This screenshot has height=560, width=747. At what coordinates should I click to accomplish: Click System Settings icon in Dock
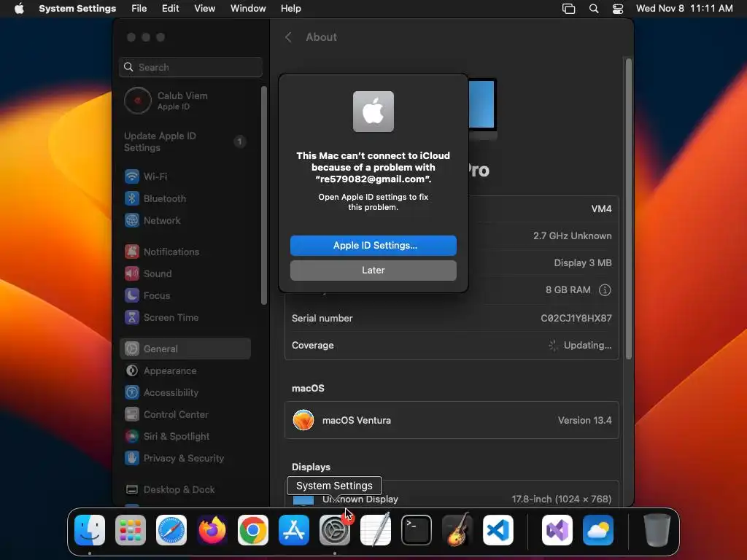(x=334, y=530)
